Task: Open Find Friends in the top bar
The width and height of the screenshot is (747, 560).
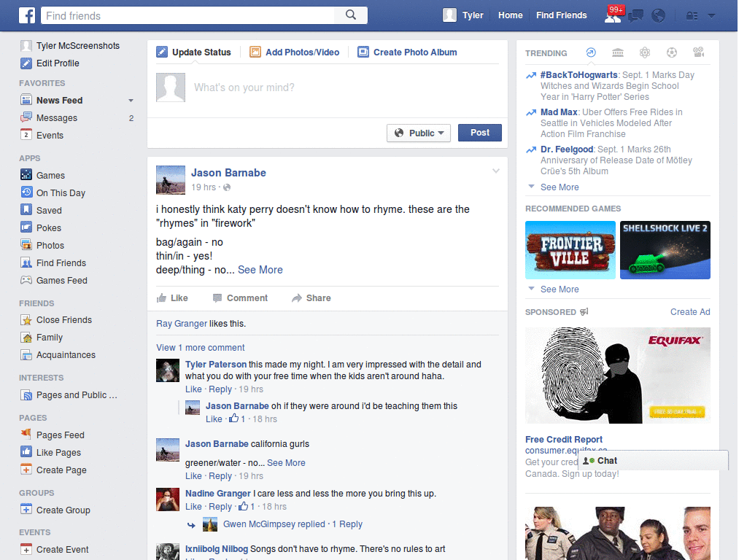Action: (x=561, y=15)
